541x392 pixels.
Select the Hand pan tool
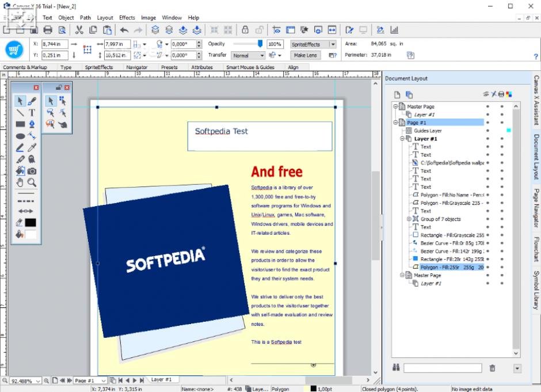20,182
